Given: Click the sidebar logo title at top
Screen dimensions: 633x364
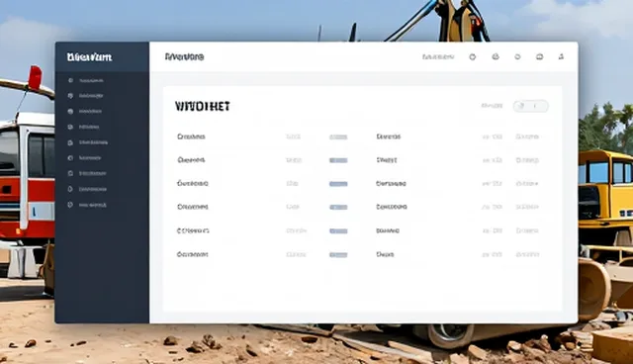Looking at the screenshot, I should [x=89, y=57].
